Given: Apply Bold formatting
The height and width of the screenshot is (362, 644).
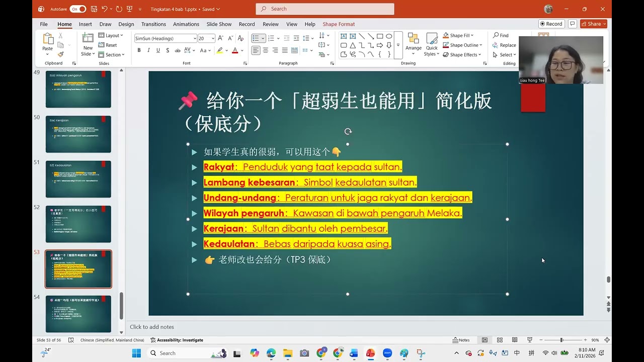Looking at the screenshot, I should pyautogui.click(x=139, y=50).
